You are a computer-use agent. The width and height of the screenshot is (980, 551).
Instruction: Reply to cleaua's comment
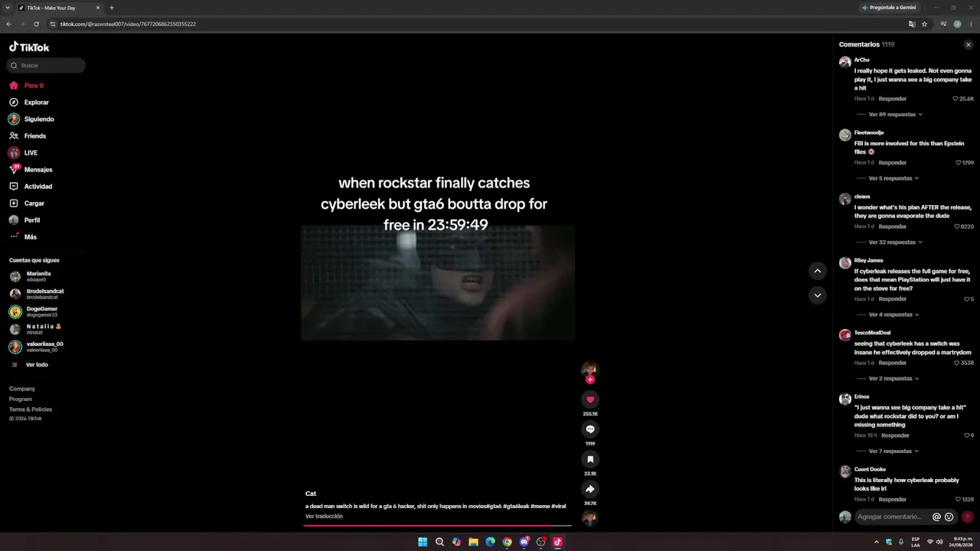[x=893, y=227]
